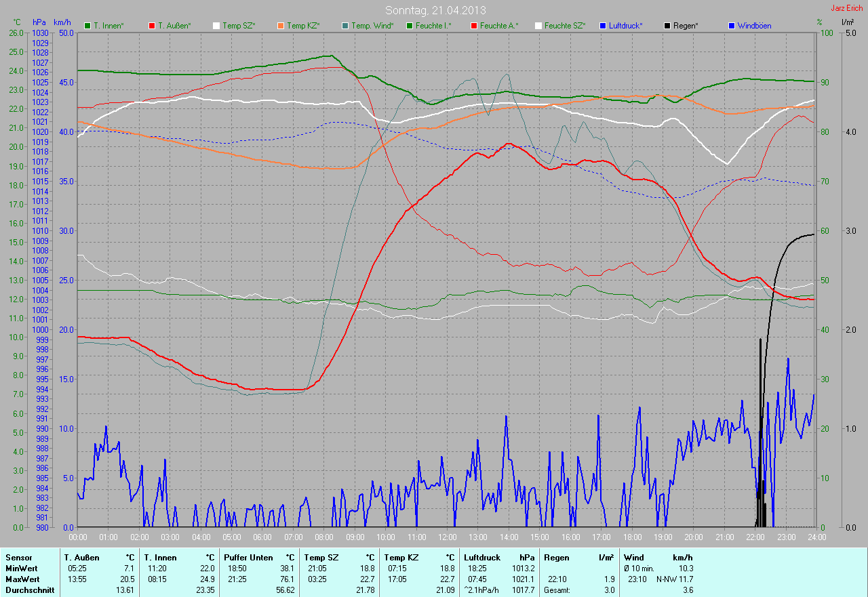Click the black Regen legend square
868x597 pixels.
668,26
